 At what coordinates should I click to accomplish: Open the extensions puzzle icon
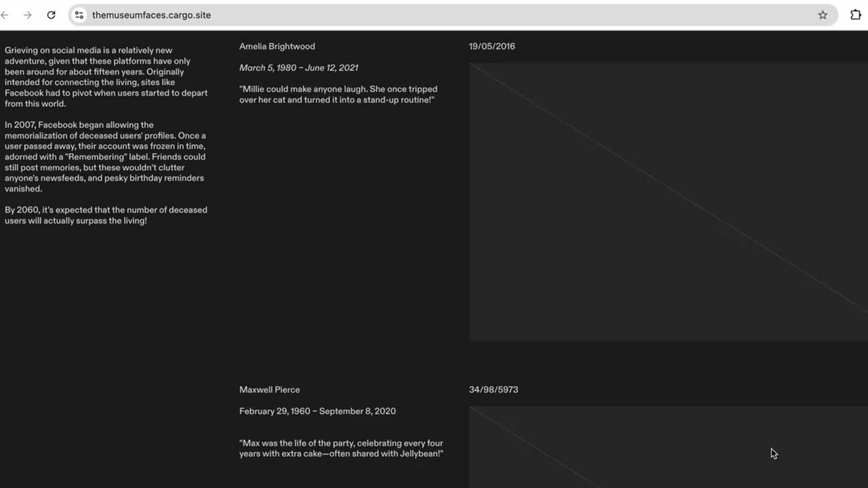856,15
